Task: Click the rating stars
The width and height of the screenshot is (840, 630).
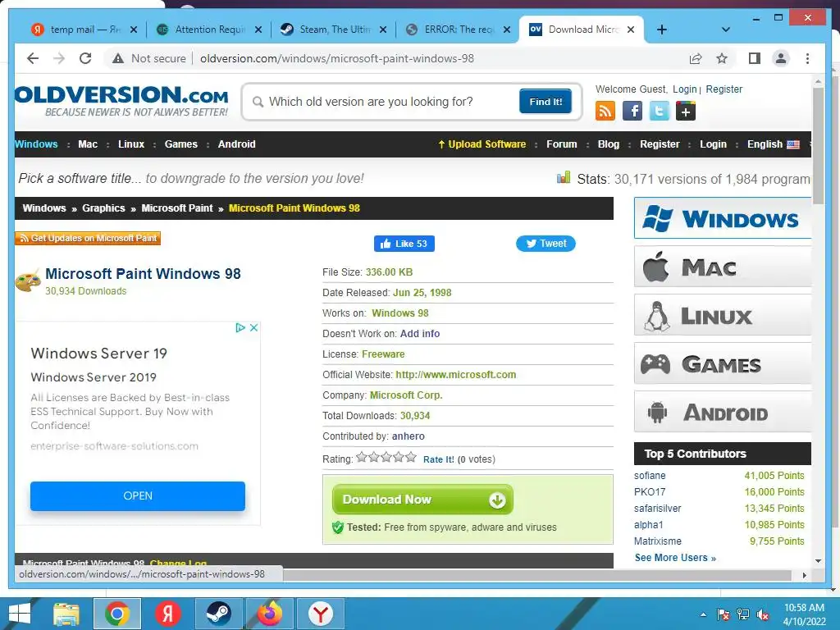Action: 386,457
